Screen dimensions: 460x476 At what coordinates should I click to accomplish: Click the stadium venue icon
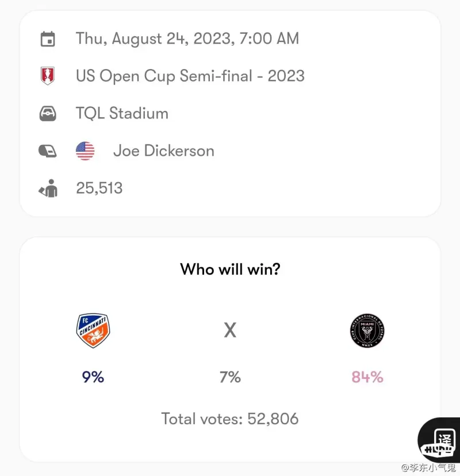[48, 113]
